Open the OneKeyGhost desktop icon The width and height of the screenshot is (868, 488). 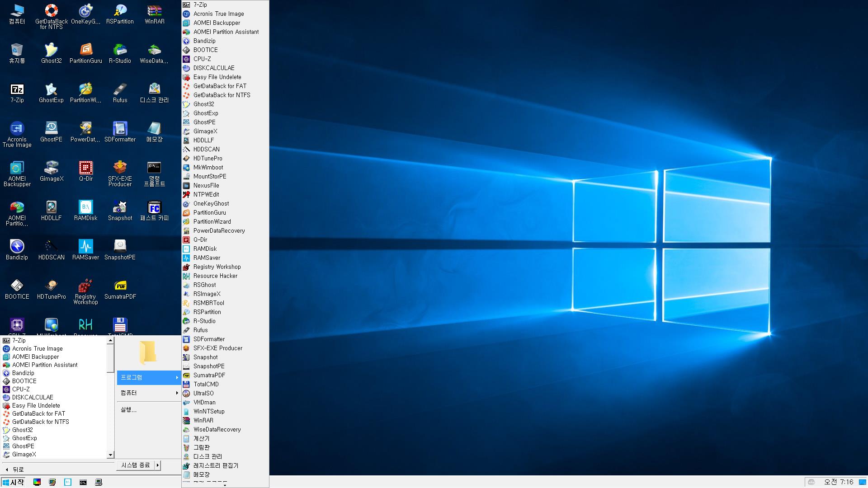point(86,14)
